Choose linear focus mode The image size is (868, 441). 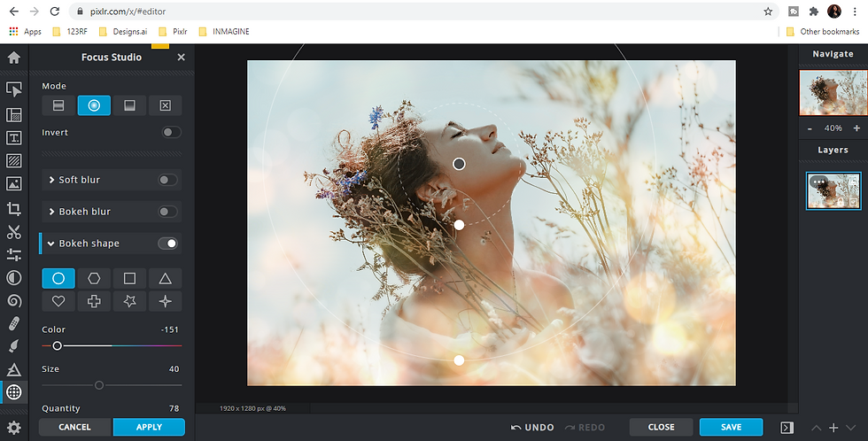pyautogui.click(x=58, y=105)
